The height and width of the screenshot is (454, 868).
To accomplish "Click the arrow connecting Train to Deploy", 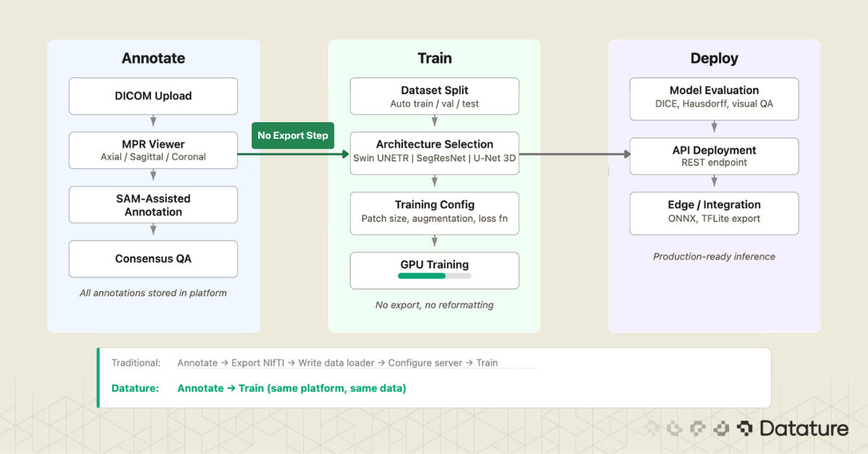I will (575, 153).
